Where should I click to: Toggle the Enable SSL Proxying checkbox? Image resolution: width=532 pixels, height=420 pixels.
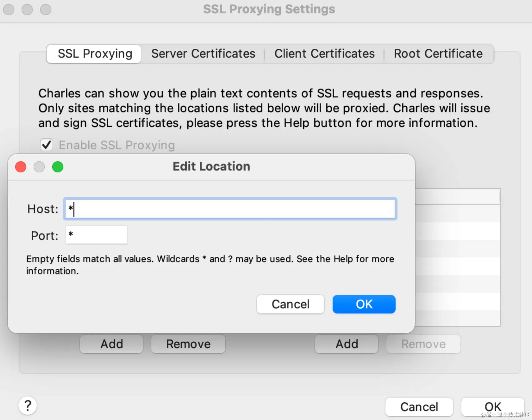[47, 145]
